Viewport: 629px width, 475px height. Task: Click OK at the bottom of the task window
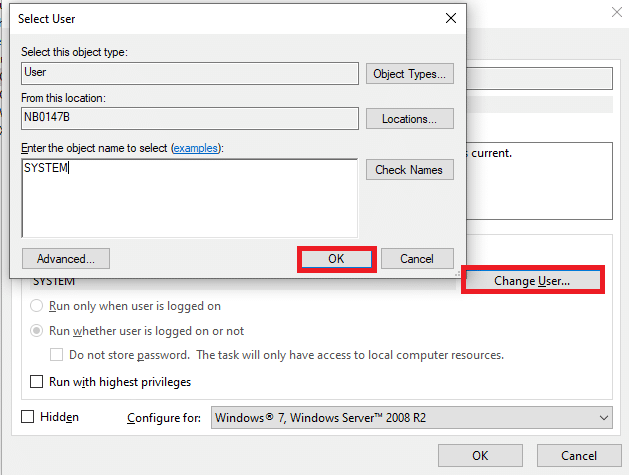[x=480, y=455]
